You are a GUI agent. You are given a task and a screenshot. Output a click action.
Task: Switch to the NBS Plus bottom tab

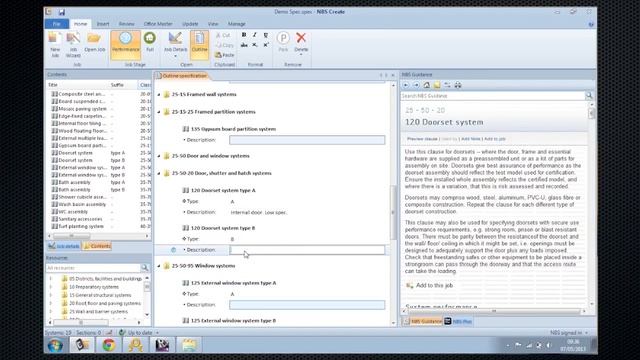click(458, 322)
